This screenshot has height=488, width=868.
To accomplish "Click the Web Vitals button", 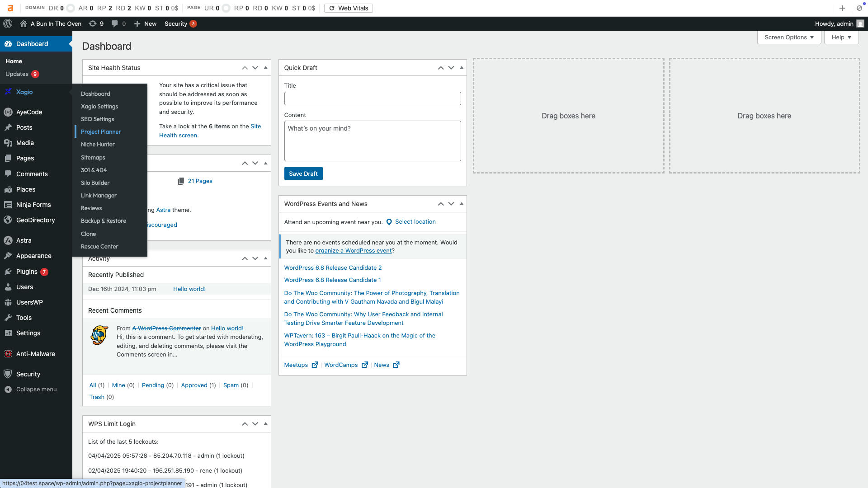I will pos(349,8).
